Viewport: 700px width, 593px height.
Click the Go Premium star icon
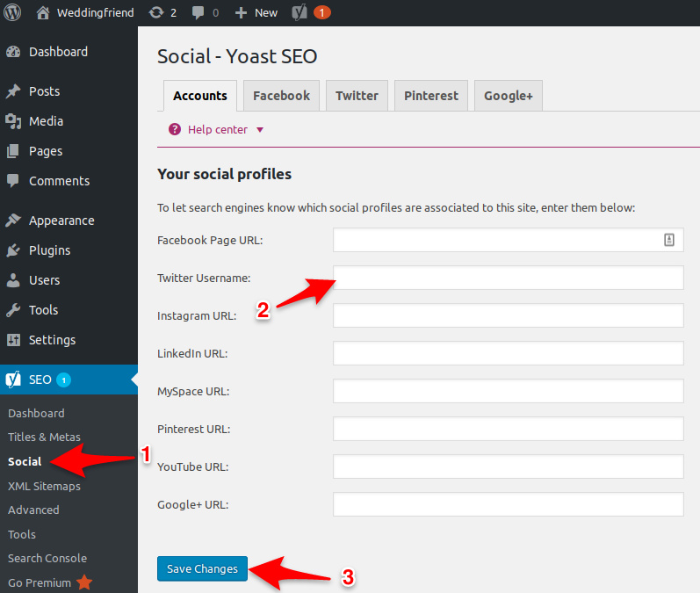tap(84, 582)
